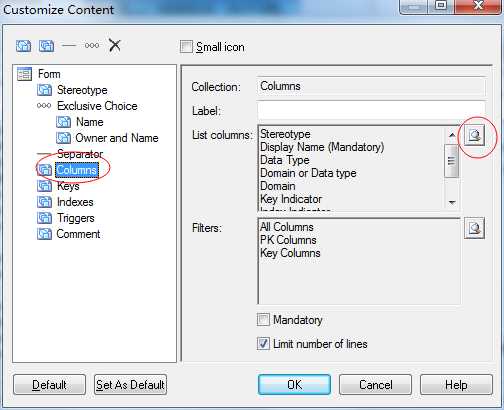
Task: Click the List columns scroll down arrow
Action: click(452, 202)
